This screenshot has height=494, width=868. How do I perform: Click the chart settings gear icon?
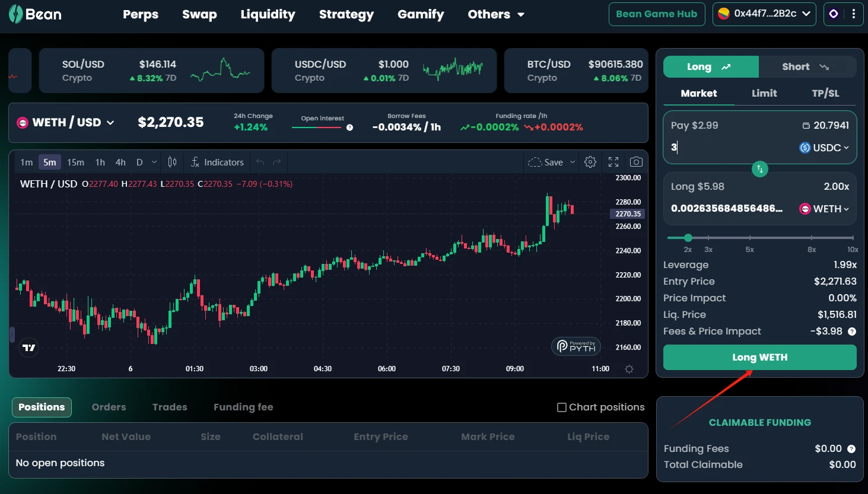click(x=590, y=162)
